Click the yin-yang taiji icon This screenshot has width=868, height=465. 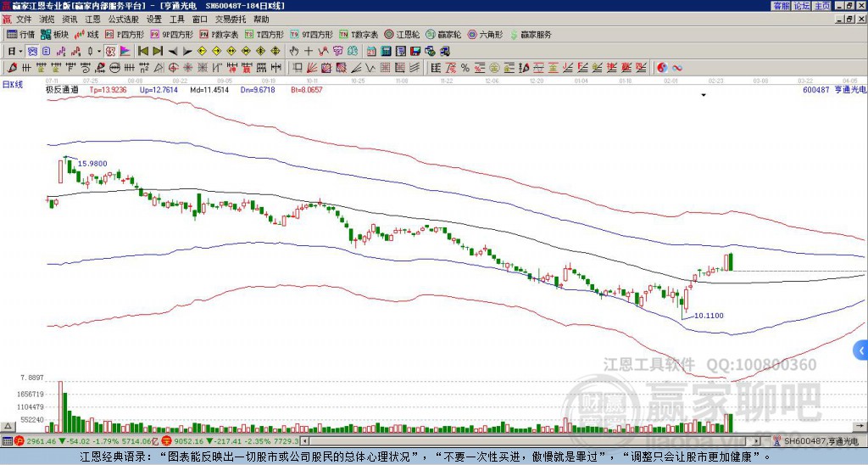point(662,68)
